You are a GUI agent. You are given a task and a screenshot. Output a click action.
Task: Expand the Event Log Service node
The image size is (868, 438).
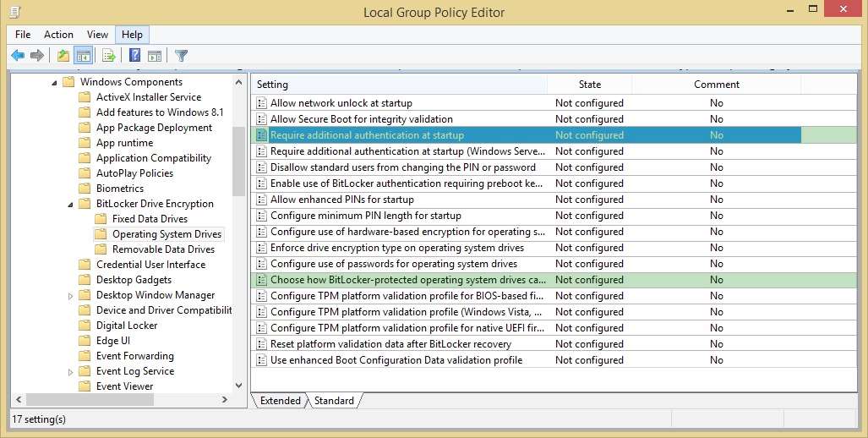pyautogui.click(x=70, y=372)
